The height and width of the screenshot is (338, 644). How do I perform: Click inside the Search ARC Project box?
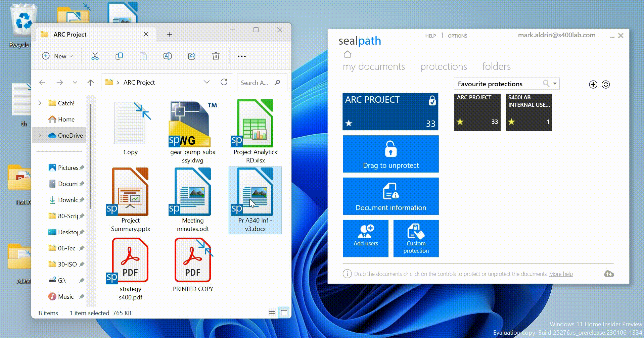click(256, 82)
